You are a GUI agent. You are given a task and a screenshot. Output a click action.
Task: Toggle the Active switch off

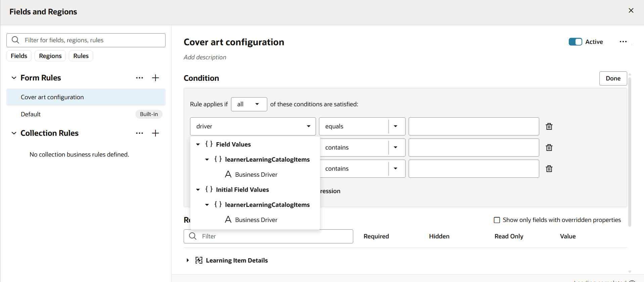575,42
